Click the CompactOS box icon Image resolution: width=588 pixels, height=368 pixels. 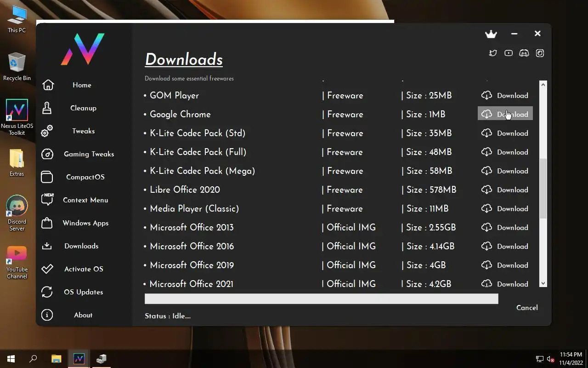(47, 177)
